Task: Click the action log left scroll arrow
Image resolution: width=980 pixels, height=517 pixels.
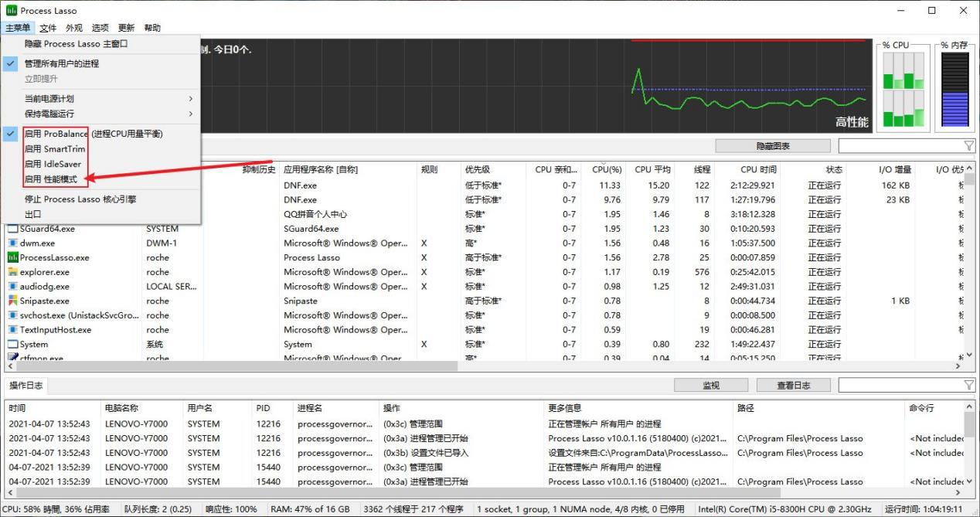Action: tap(11, 491)
